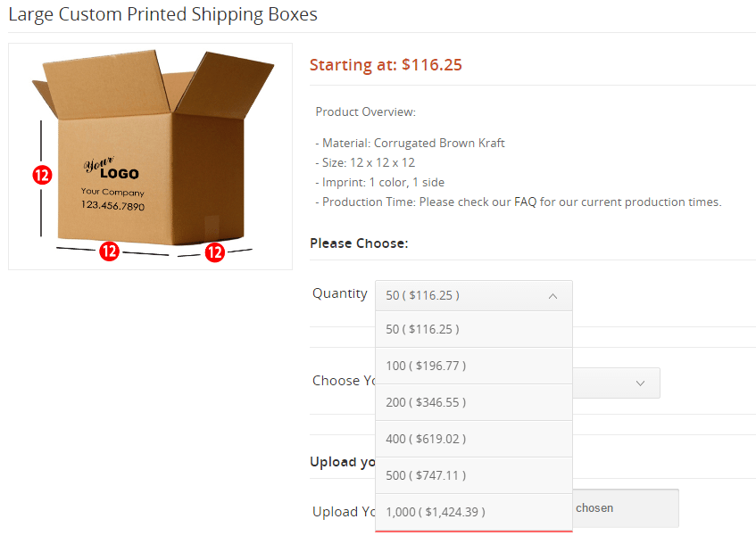
Task: Click the FAQ word in Production Time line
Action: tap(525, 202)
